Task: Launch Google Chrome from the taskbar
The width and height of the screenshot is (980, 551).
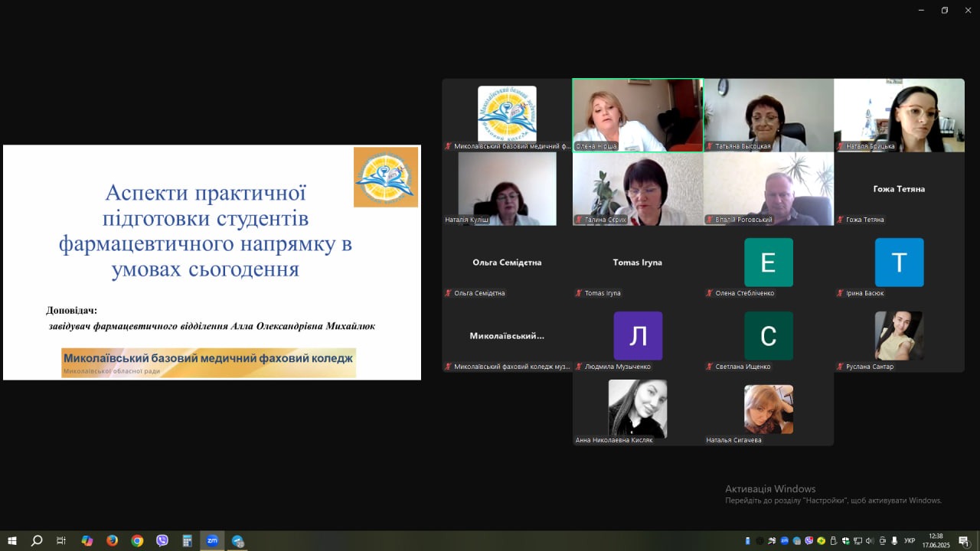Action: tap(137, 540)
